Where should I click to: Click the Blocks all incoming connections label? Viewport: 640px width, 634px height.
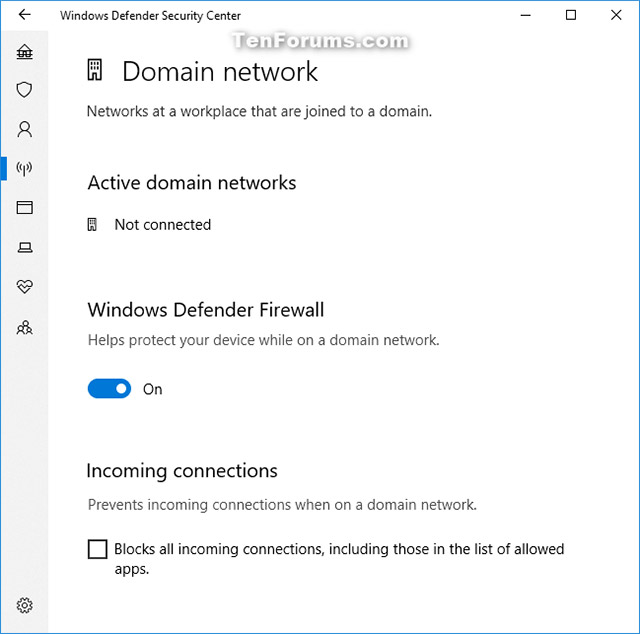click(339, 558)
